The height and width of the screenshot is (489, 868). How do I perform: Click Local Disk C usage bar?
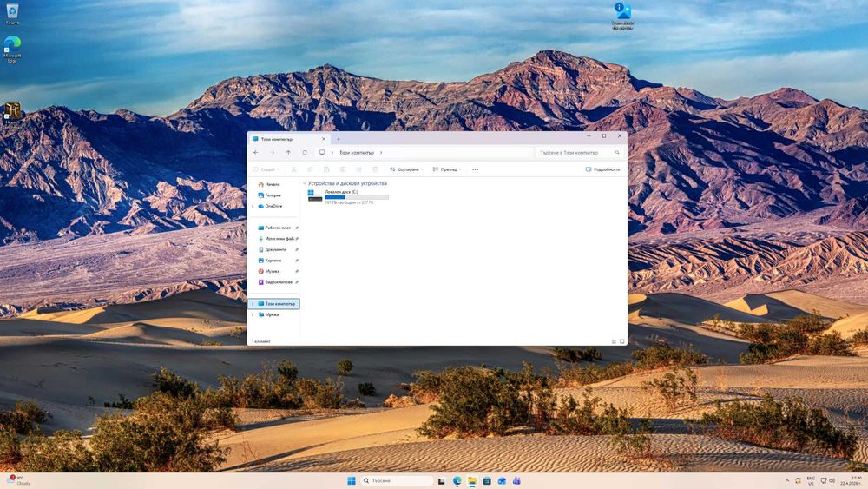(x=357, y=197)
